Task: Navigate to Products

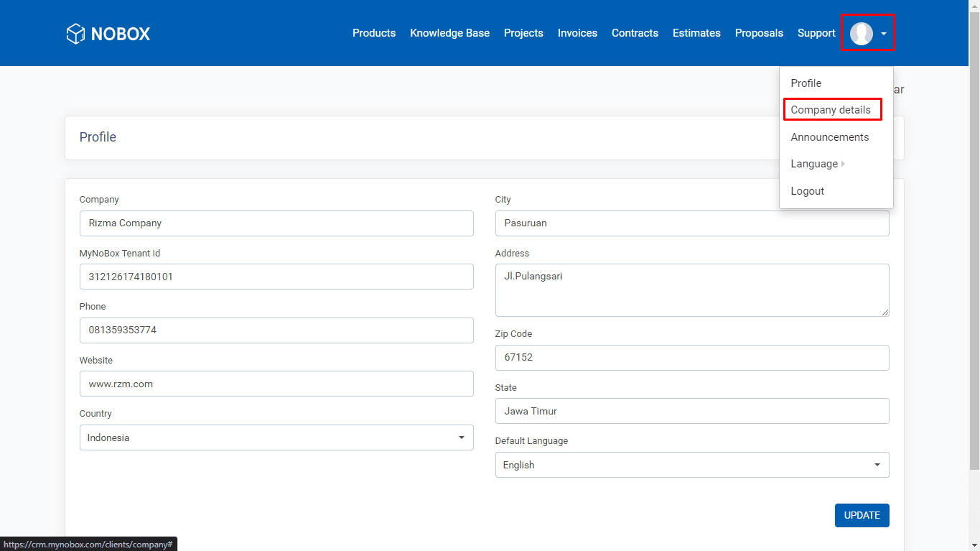Action: point(373,32)
